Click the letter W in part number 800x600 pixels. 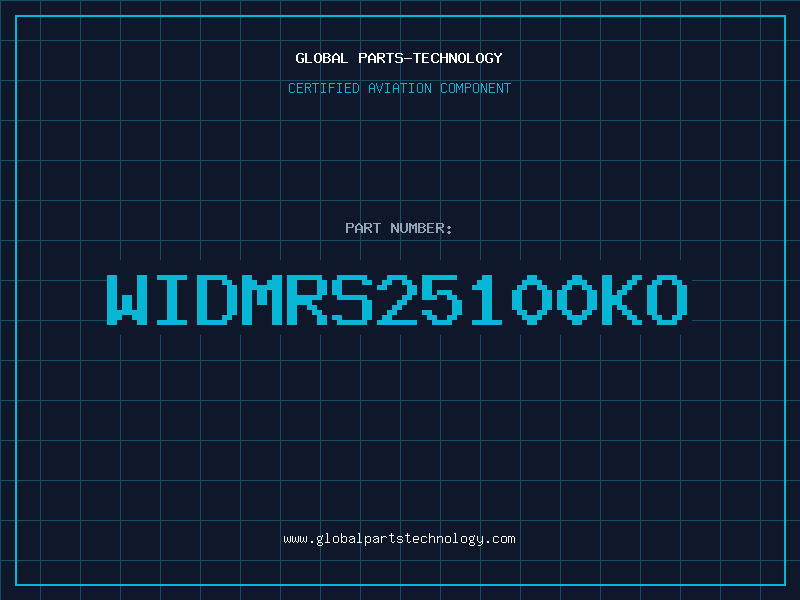tap(127, 299)
